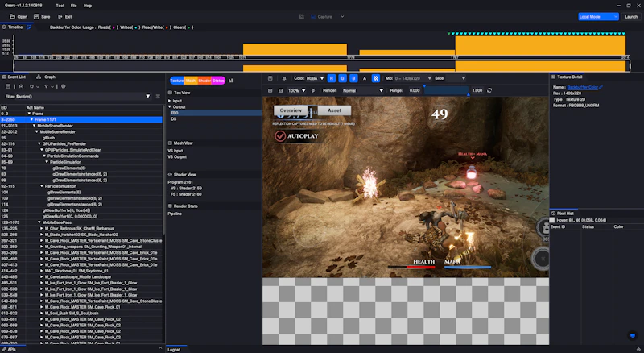Open the Local Mode dropdown

pos(598,16)
